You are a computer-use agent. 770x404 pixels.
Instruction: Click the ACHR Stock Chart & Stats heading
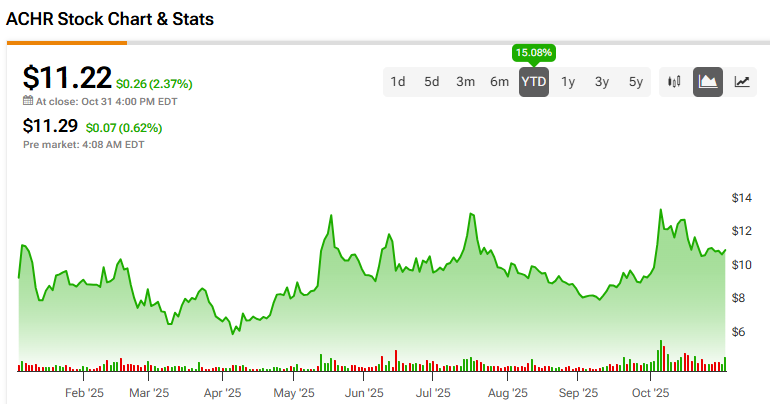click(x=110, y=19)
